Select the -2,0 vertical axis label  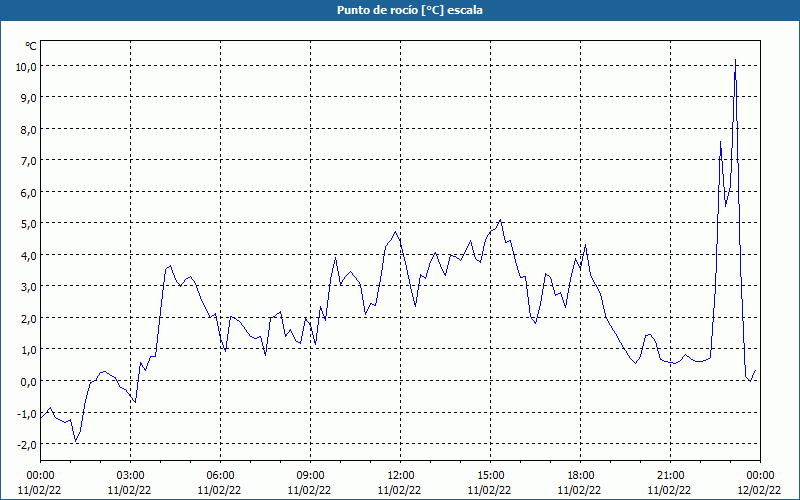click(x=27, y=444)
